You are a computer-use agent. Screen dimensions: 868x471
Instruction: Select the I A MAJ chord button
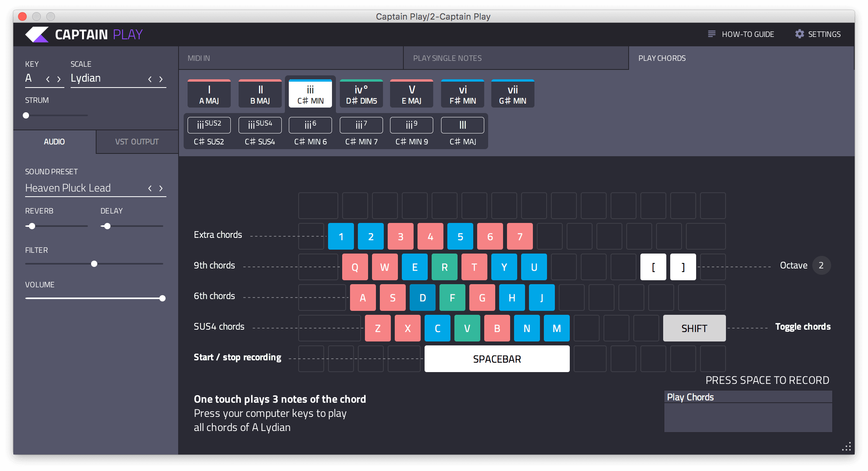click(x=210, y=93)
